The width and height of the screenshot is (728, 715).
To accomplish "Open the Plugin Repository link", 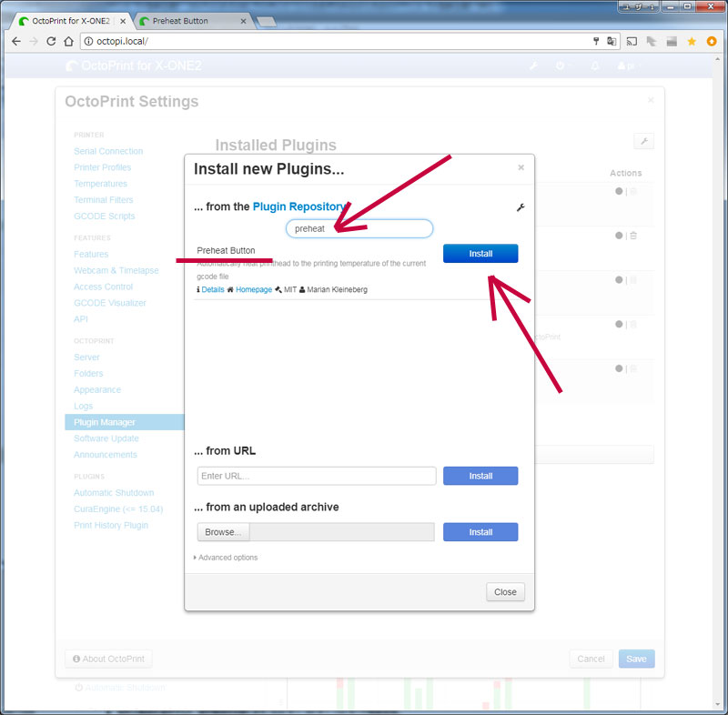I will pos(300,206).
